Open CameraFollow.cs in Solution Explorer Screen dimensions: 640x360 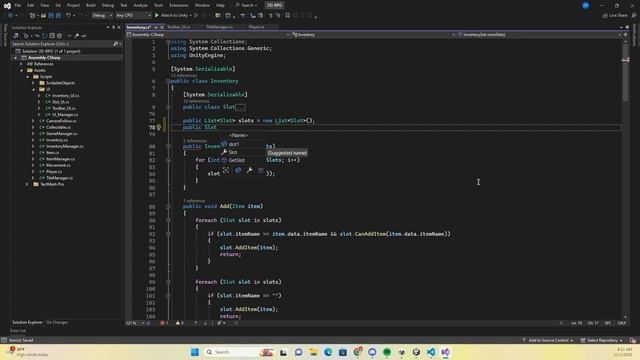pyautogui.click(x=61, y=121)
